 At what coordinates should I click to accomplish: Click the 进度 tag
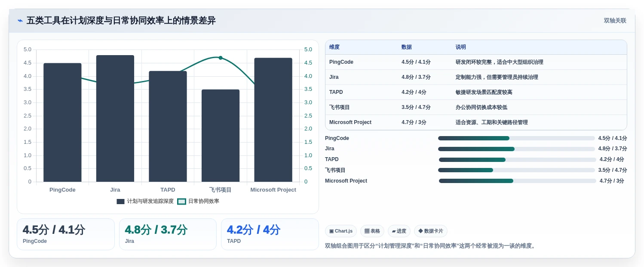tap(399, 231)
